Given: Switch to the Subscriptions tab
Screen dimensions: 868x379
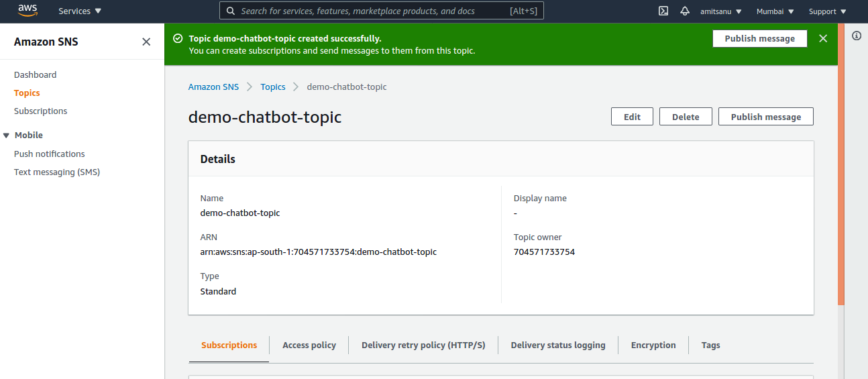Looking at the screenshot, I should 229,345.
